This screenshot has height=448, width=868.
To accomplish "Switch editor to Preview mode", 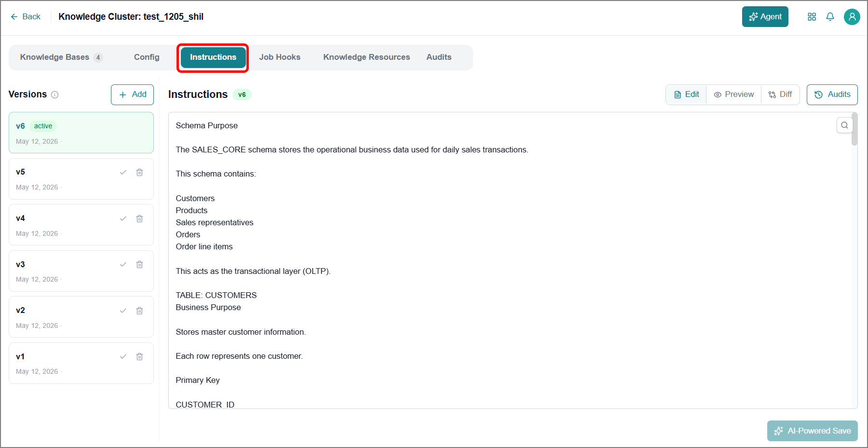I will click(733, 95).
